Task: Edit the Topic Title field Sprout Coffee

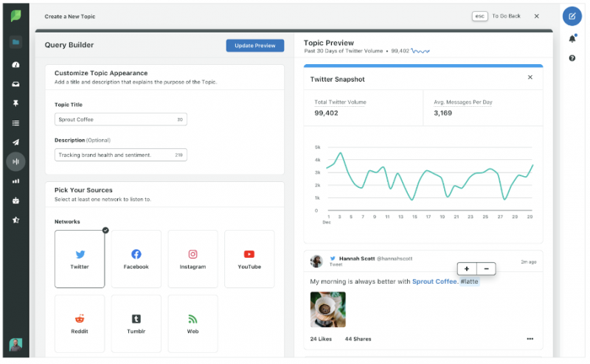Action: (121, 119)
